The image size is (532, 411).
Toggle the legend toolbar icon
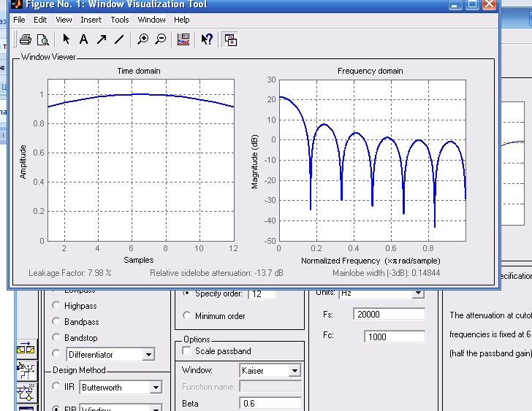[183, 39]
